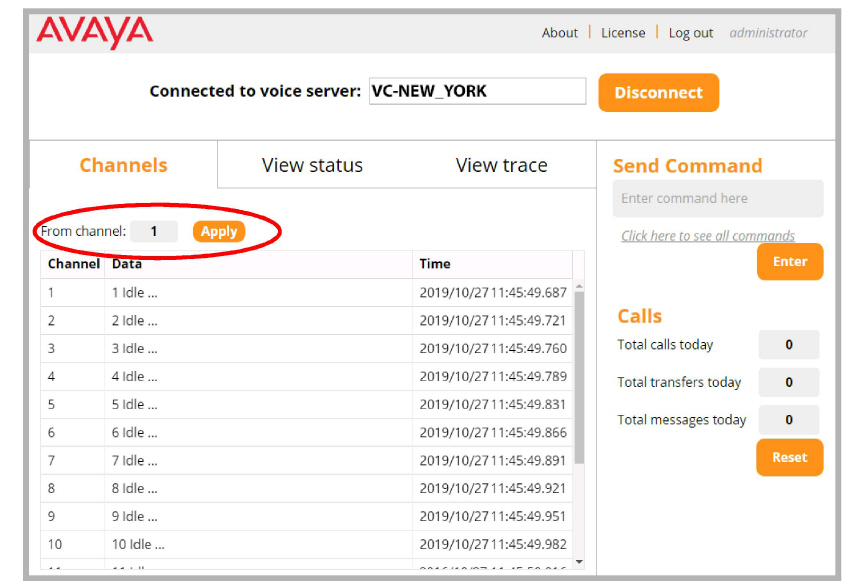Image resolution: width=864 pixels, height=588 pixels.
Task: Click the Enter command here field
Action: (x=718, y=198)
